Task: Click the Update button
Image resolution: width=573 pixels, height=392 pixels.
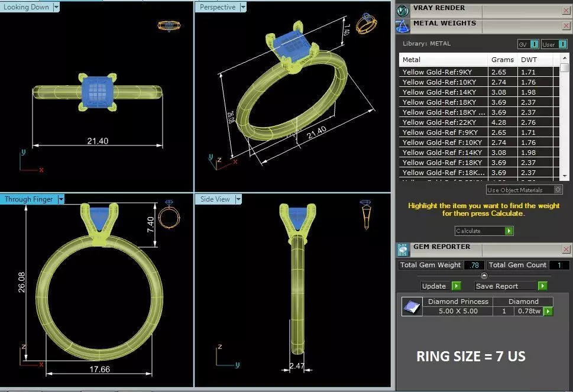Action: click(441, 286)
